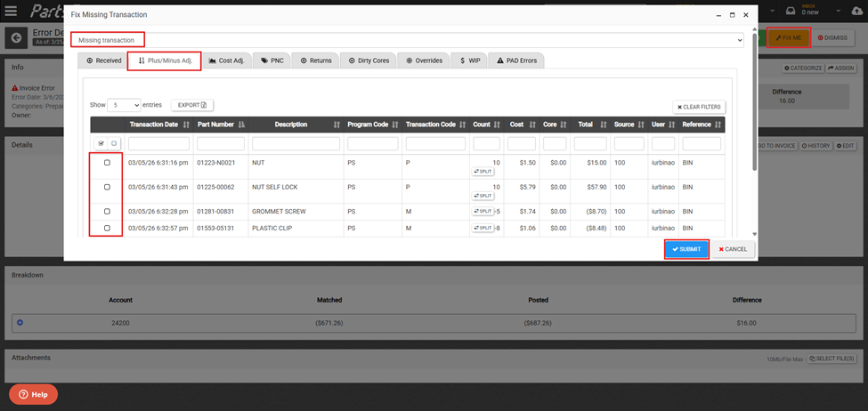This screenshot has height=411, width=868.
Task: Dismiss the error with Dismiss button
Action: coord(832,37)
